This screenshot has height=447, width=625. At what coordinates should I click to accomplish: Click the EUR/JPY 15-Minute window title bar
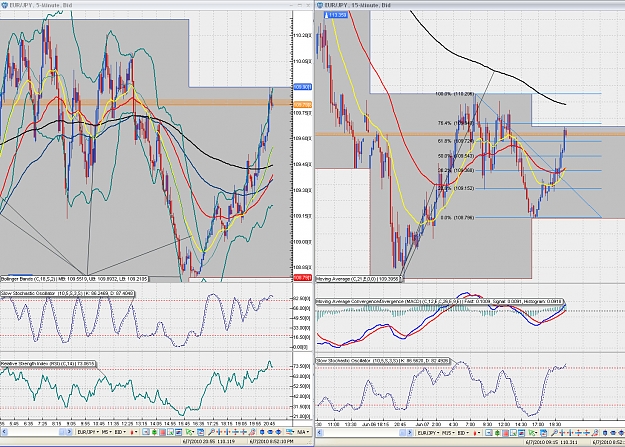(470, 5)
